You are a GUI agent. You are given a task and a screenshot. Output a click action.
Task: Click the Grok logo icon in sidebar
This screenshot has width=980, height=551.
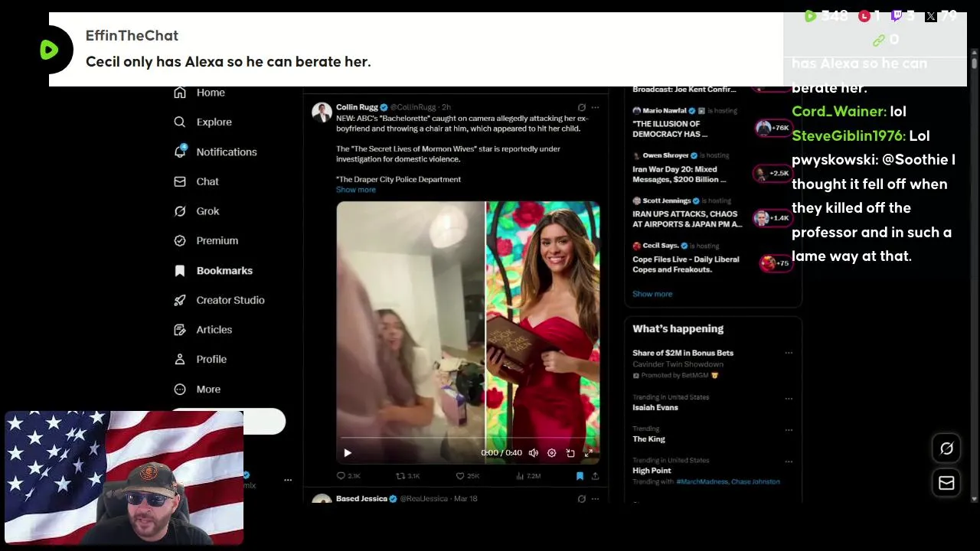pos(180,211)
